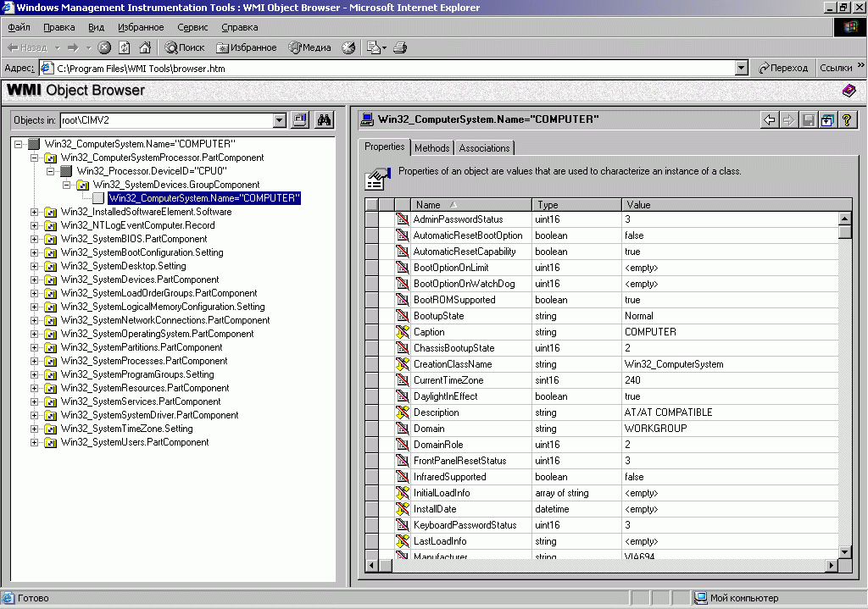Click the Caption property key icon
868x609 pixels.
pos(403,332)
